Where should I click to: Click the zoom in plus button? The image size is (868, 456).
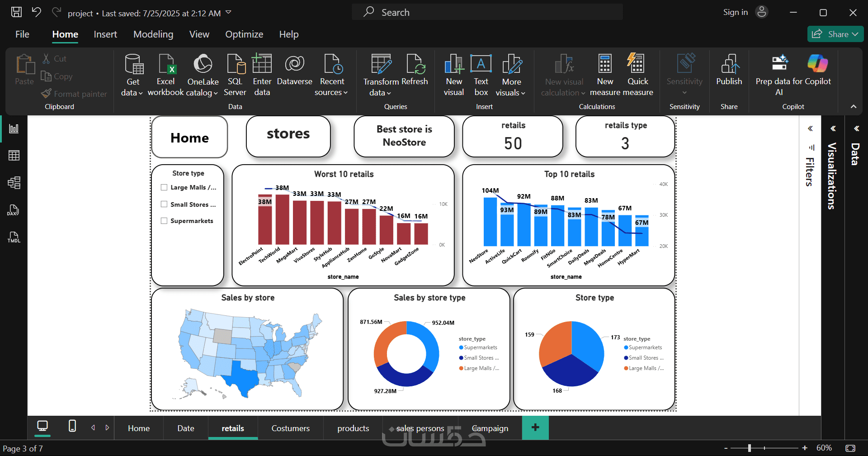[805, 448]
